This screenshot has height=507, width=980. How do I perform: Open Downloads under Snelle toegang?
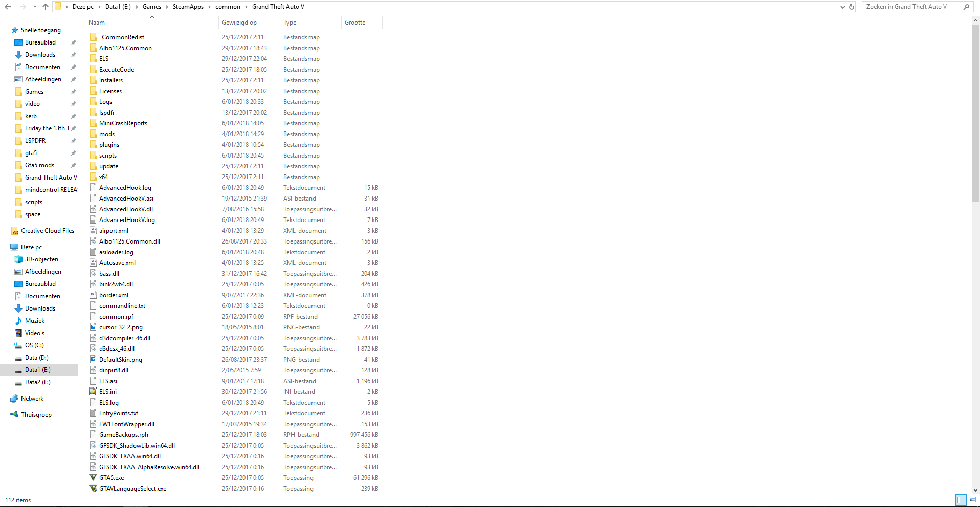[40, 55]
